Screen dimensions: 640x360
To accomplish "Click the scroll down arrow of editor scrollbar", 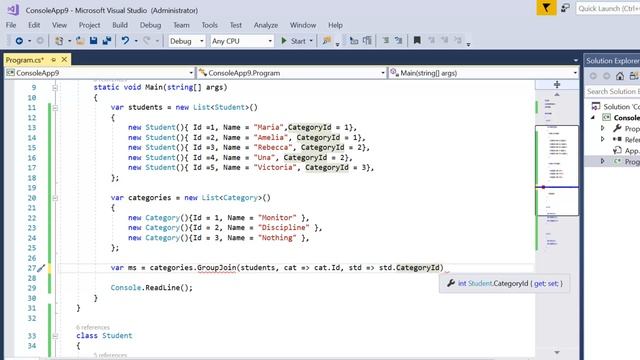I will 557,352.
